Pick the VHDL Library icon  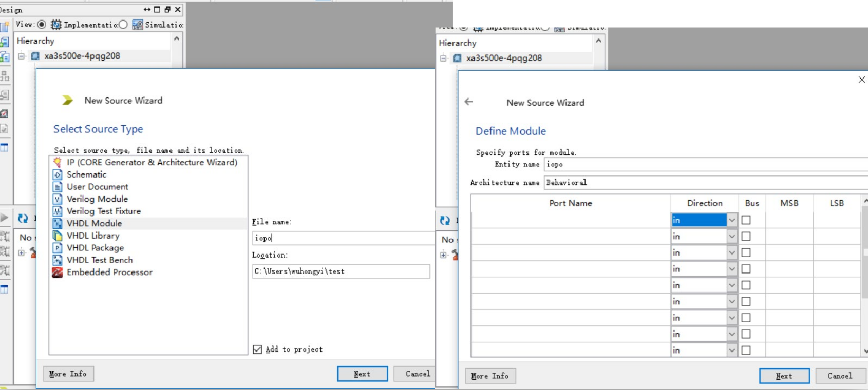(58, 236)
